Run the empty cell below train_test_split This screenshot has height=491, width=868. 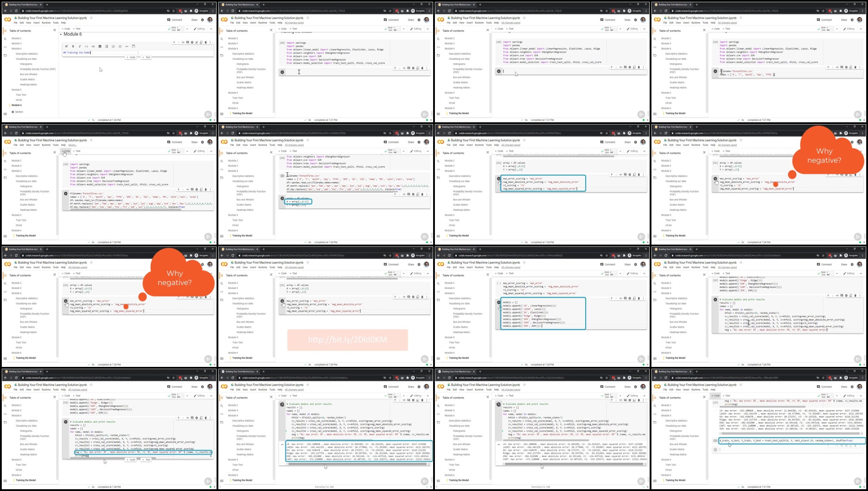coord(715,450)
